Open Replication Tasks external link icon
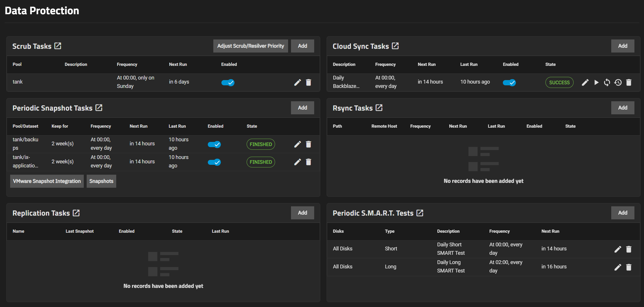The width and height of the screenshot is (644, 307). click(x=76, y=213)
